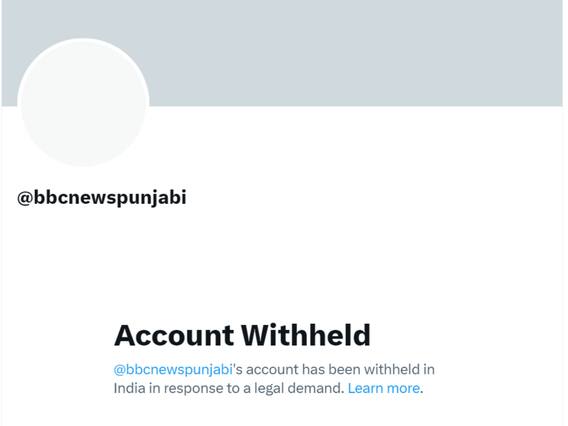Viewport: 568px width, 426px height.
Task: Click the gray header banner image
Action: tap(283, 53)
